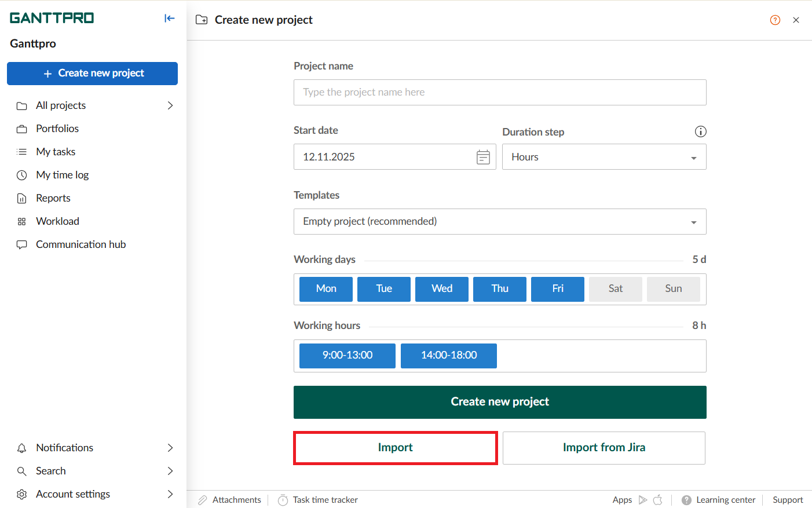812x508 pixels.
Task: Open the Workload section
Action: (x=57, y=221)
